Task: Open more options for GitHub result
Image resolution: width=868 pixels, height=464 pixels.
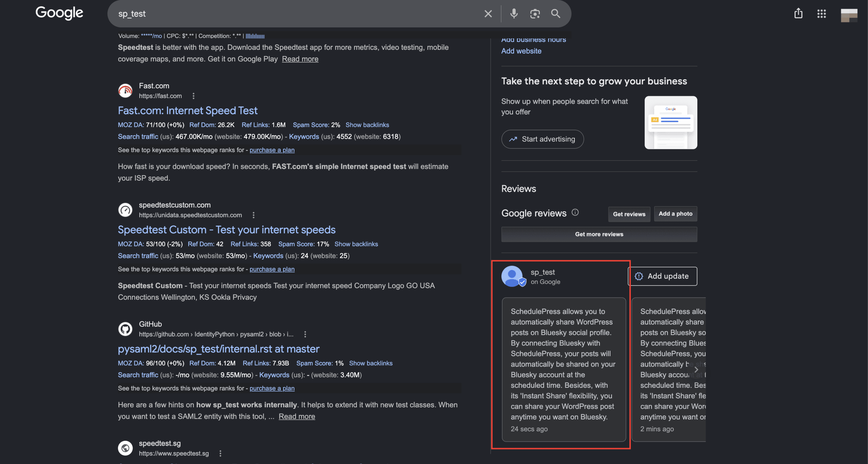Action: pyautogui.click(x=305, y=334)
